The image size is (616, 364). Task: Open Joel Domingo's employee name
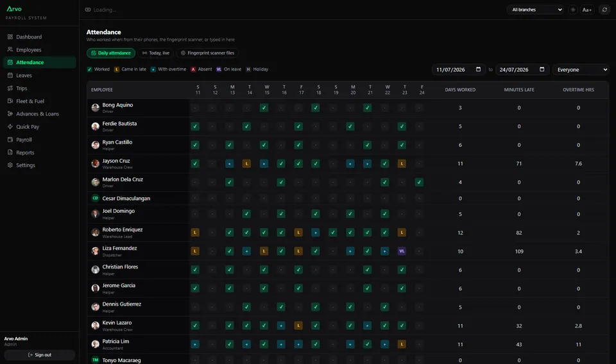coord(118,211)
